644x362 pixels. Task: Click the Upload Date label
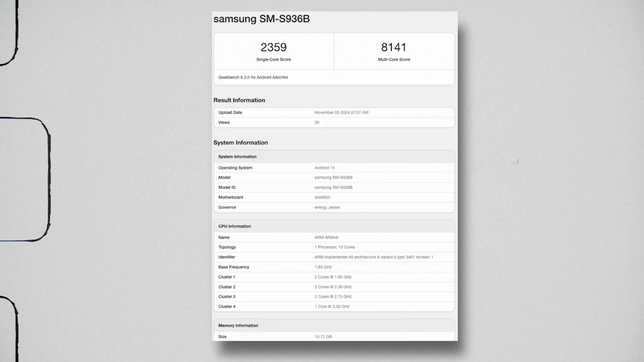[230, 112]
